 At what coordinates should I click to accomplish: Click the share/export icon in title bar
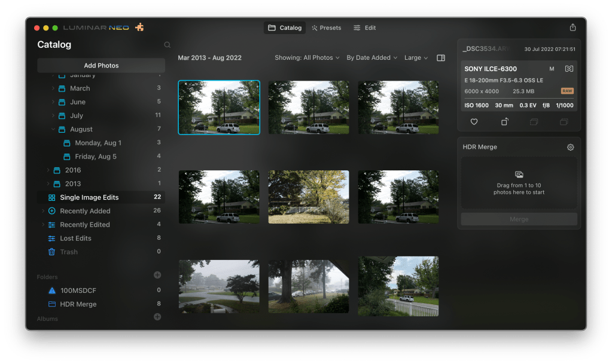[x=573, y=27]
